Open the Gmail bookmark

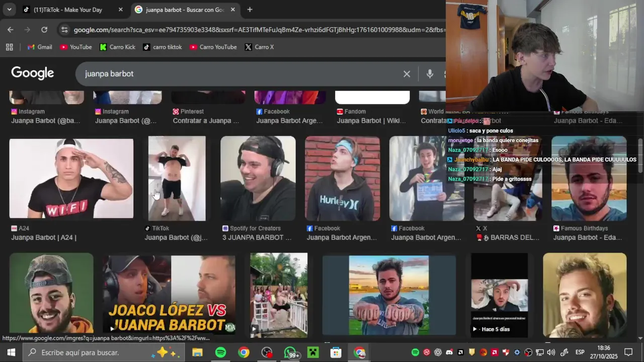pyautogui.click(x=40, y=47)
